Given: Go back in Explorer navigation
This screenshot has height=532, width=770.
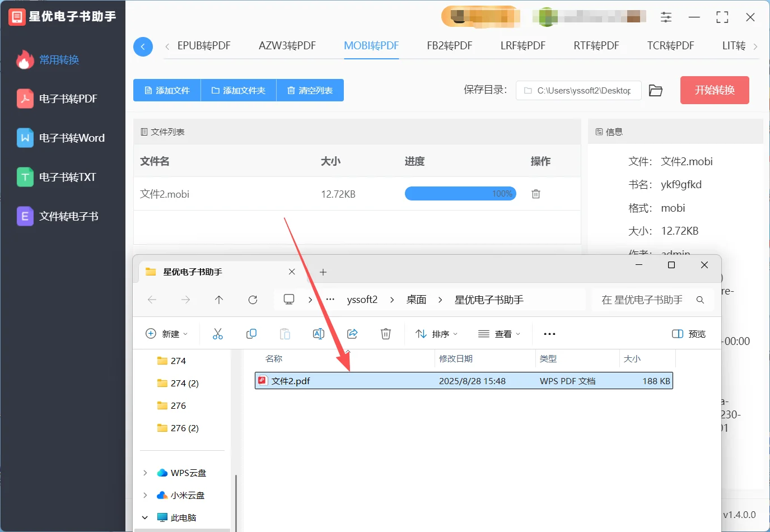Looking at the screenshot, I should coord(152,300).
